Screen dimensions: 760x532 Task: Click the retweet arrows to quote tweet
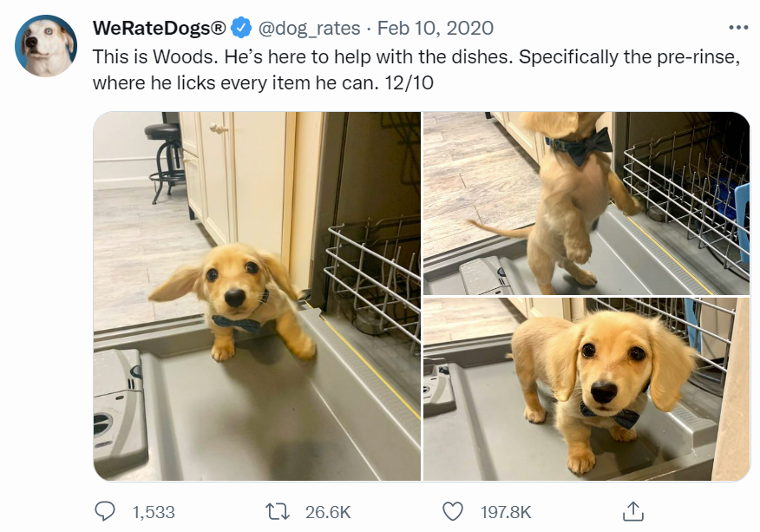click(278, 512)
